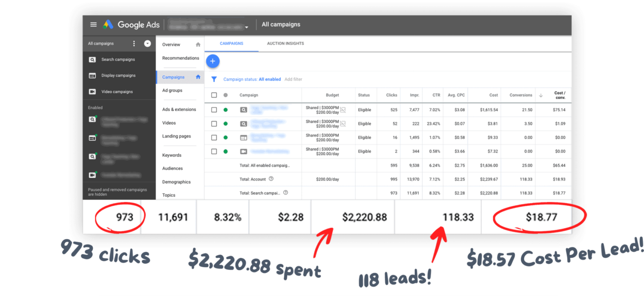Check the box for the first campaign row
Screen dimensions: 644x296
tap(214, 110)
